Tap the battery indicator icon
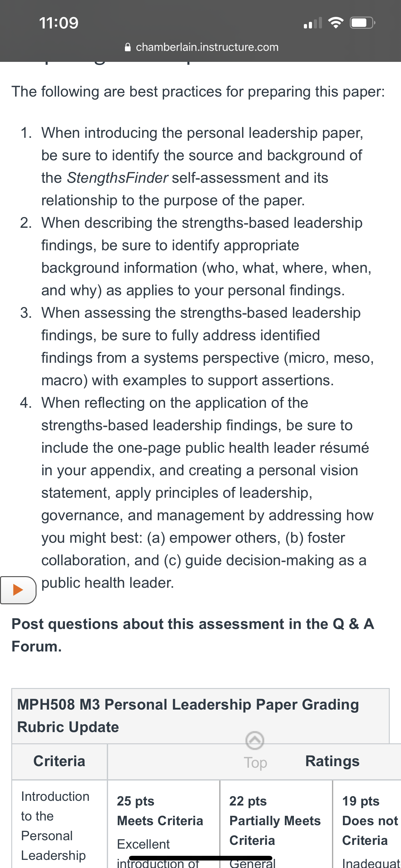 click(x=363, y=23)
